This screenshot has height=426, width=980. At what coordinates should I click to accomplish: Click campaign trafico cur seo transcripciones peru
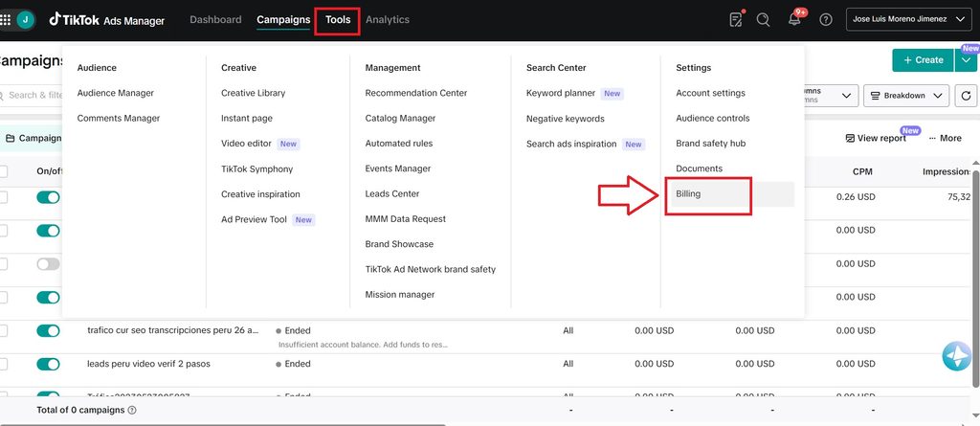pos(172,330)
